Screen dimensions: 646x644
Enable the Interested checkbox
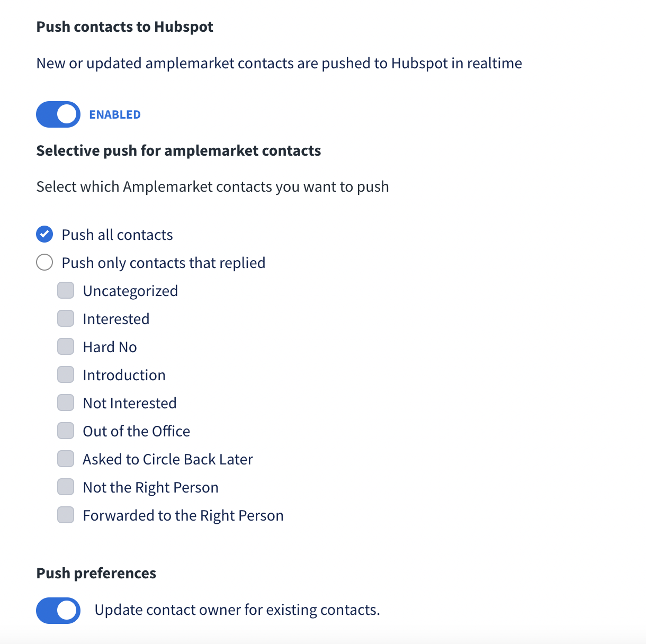tap(66, 318)
